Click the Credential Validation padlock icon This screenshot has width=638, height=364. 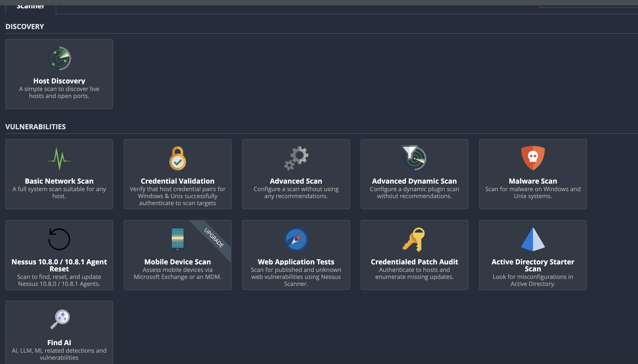pyautogui.click(x=178, y=158)
